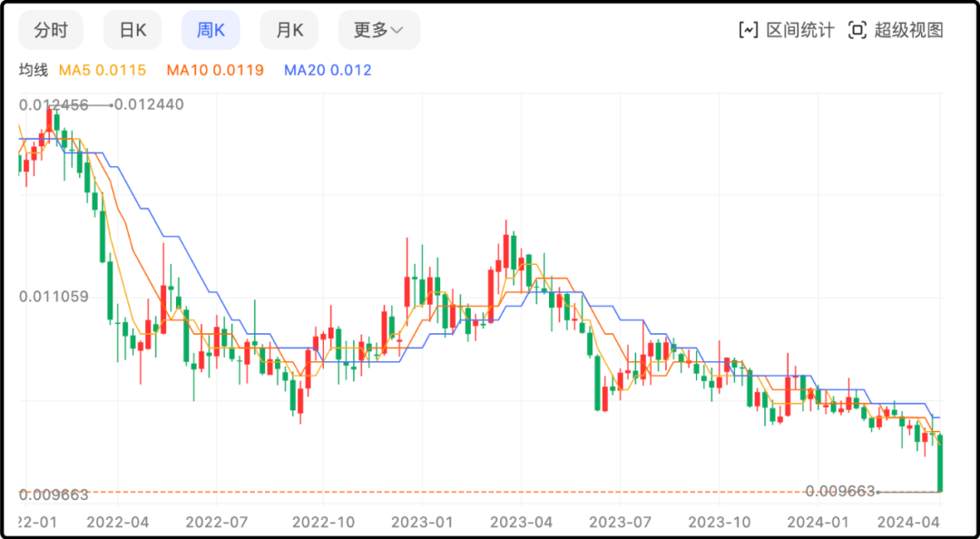Click the last tall green candlestick
980x539 pixels.
coord(940,463)
